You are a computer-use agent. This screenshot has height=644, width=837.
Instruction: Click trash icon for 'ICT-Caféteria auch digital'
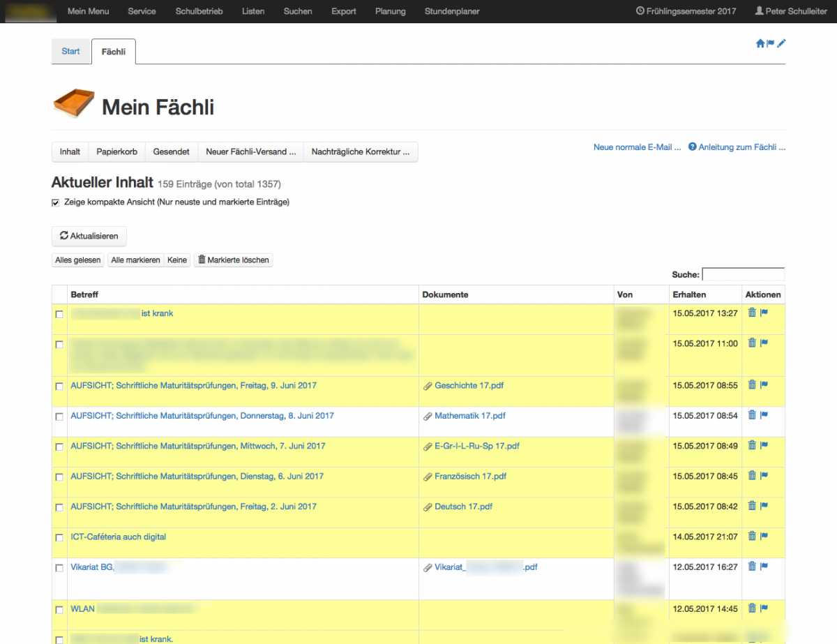752,536
